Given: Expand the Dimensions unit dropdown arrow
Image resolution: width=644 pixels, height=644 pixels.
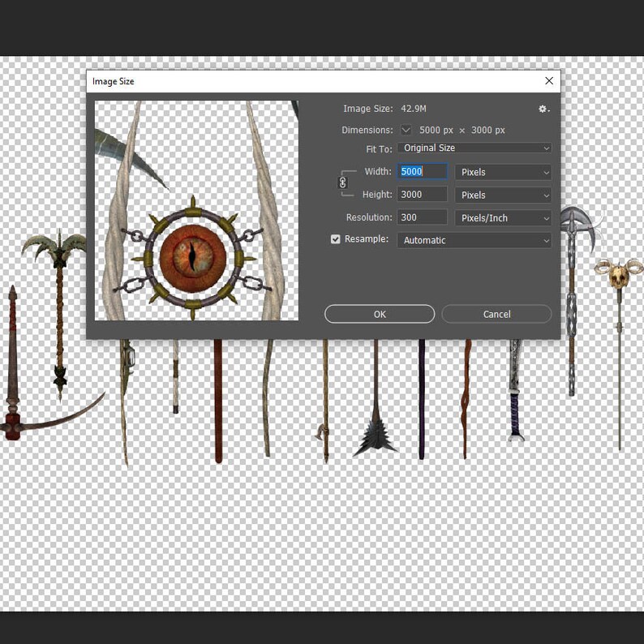Looking at the screenshot, I should click(x=406, y=131).
